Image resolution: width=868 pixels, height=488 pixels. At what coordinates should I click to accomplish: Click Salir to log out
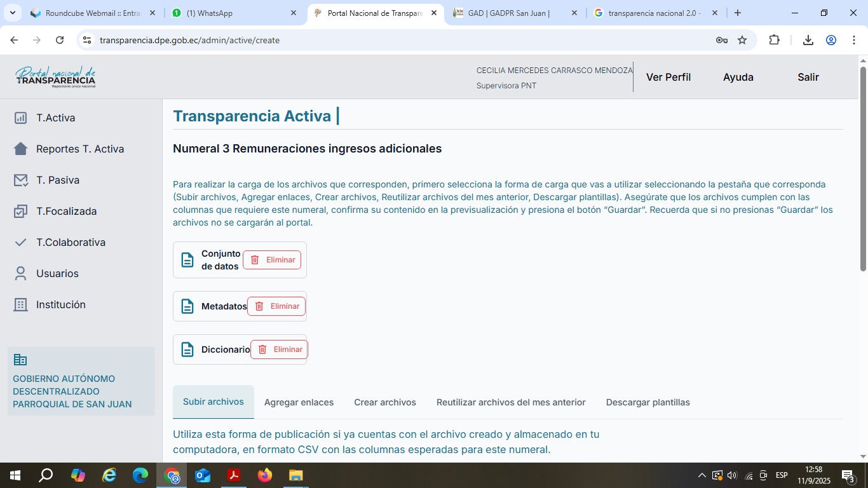click(x=808, y=77)
